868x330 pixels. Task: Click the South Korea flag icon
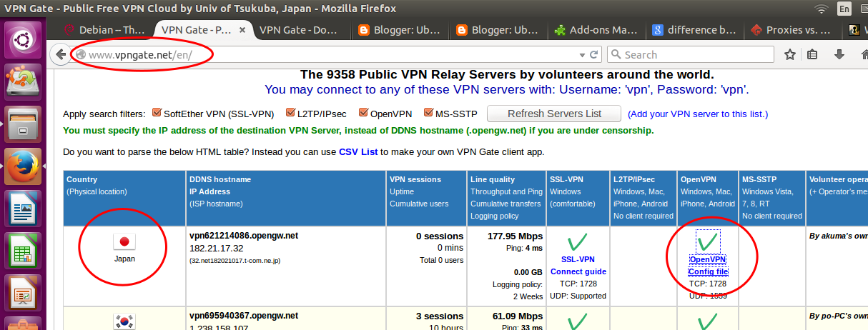124,322
